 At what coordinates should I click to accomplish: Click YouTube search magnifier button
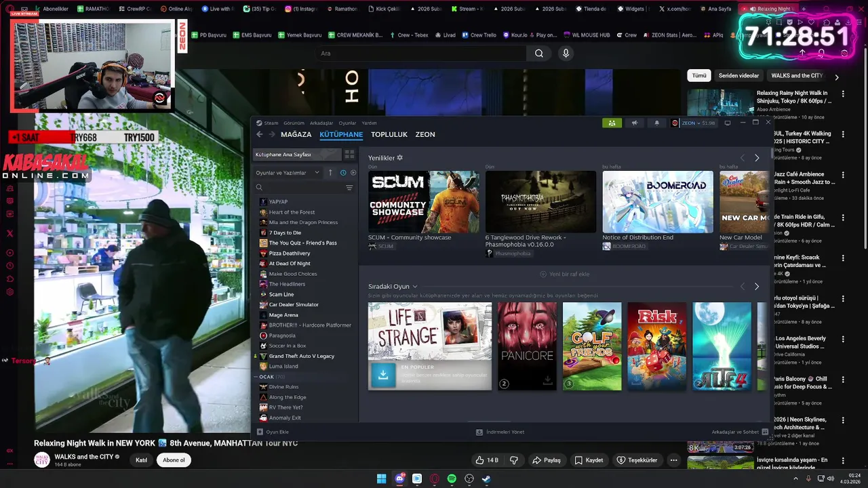point(539,54)
